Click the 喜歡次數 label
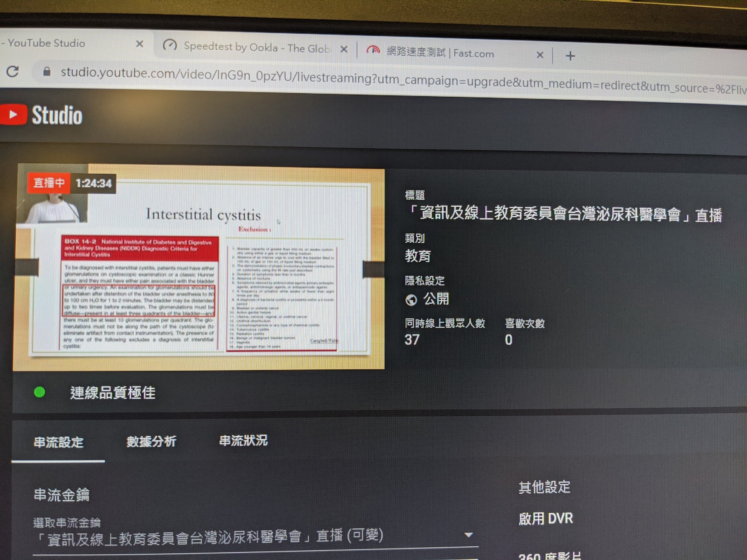Viewport: 747px width, 560px height. point(525,323)
